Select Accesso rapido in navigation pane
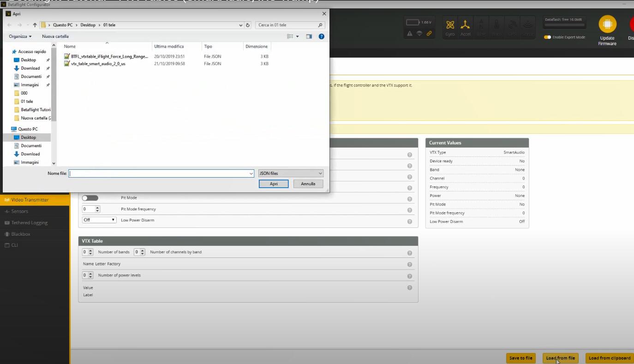The height and width of the screenshot is (364, 634). coord(29,52)
